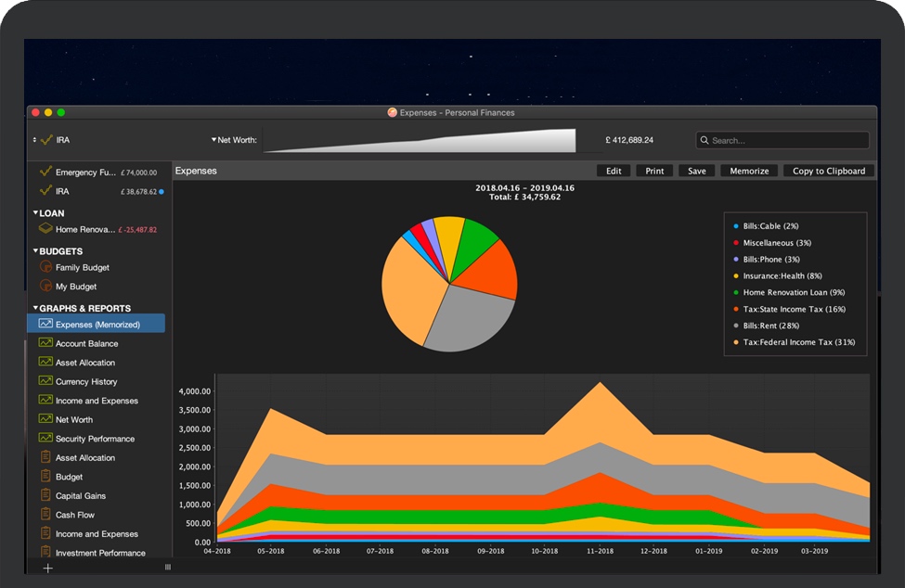The width and height of the screenshot is (905, 588).
Task: Click the Bills:Rent gray legend swatch
Action: pos(736,326)
